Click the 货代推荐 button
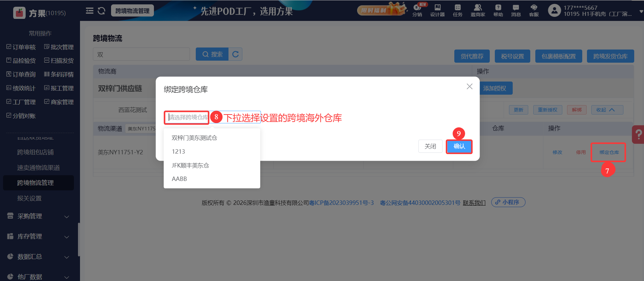 (x=472, y=56)
